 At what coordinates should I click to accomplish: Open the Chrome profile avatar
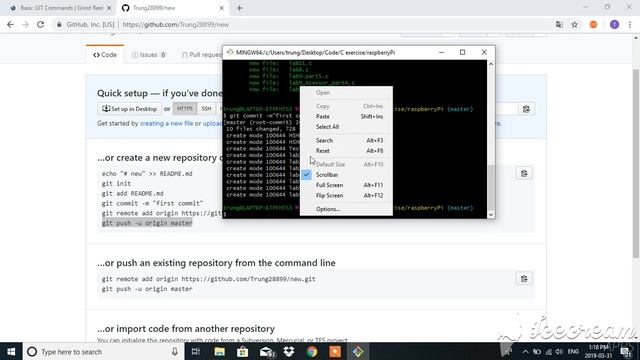point(614,24)
